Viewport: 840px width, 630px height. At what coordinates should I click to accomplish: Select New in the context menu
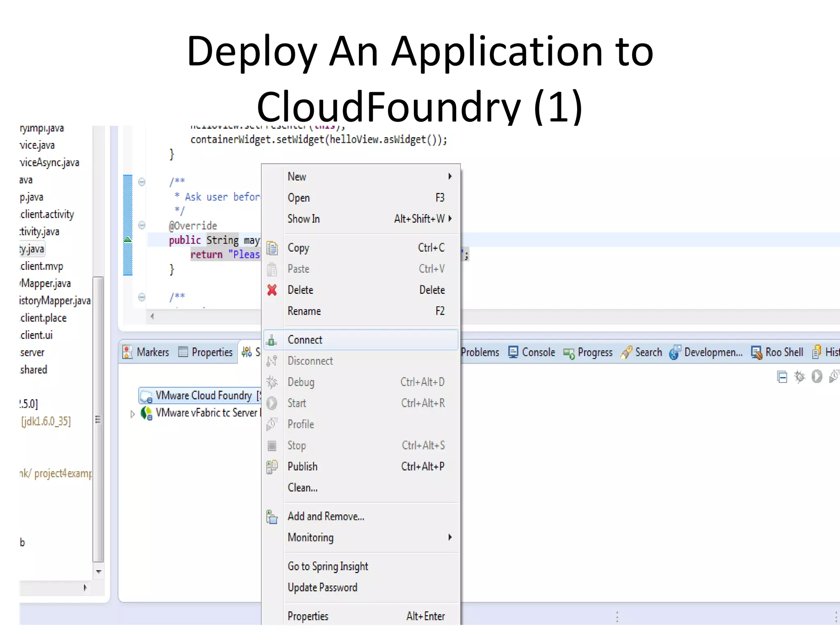[x=361, y=176]
